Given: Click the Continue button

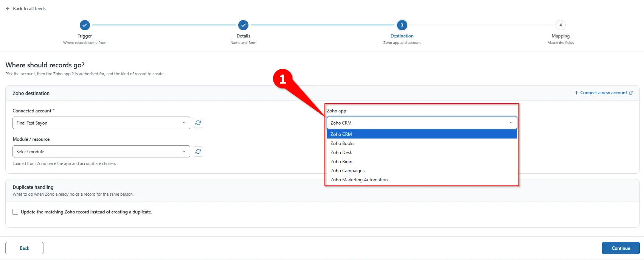Looking at the screenshot, I should (x=621, y=248).
